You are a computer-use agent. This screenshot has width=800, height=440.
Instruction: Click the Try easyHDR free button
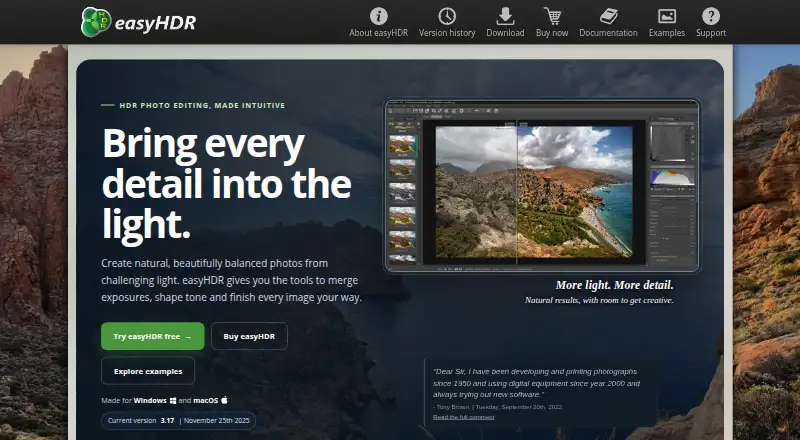153,336
